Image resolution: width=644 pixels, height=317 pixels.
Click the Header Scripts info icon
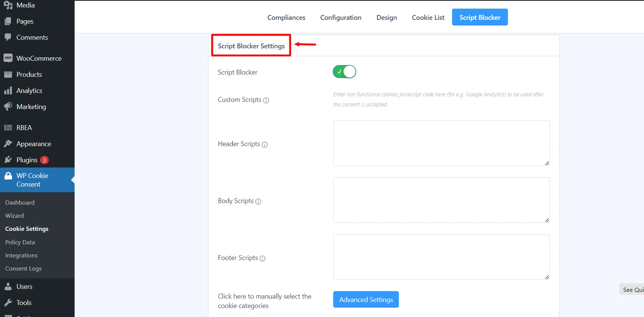coord(265,145)
